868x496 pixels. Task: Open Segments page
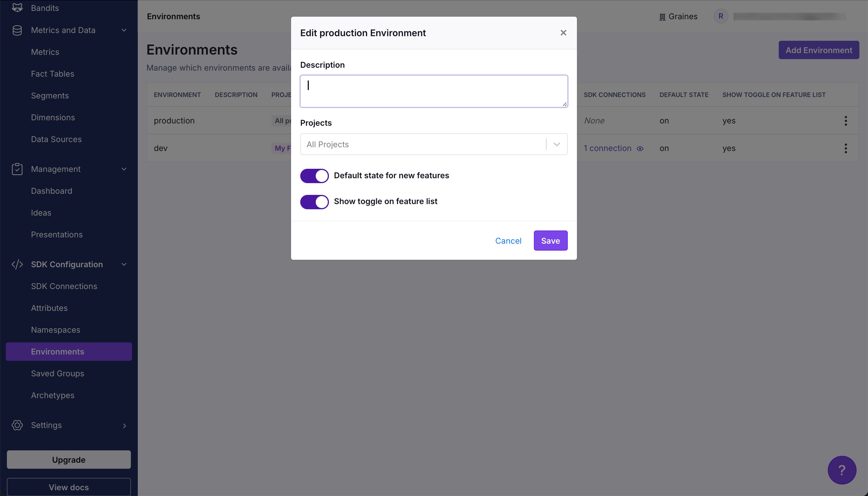point(50,95)
